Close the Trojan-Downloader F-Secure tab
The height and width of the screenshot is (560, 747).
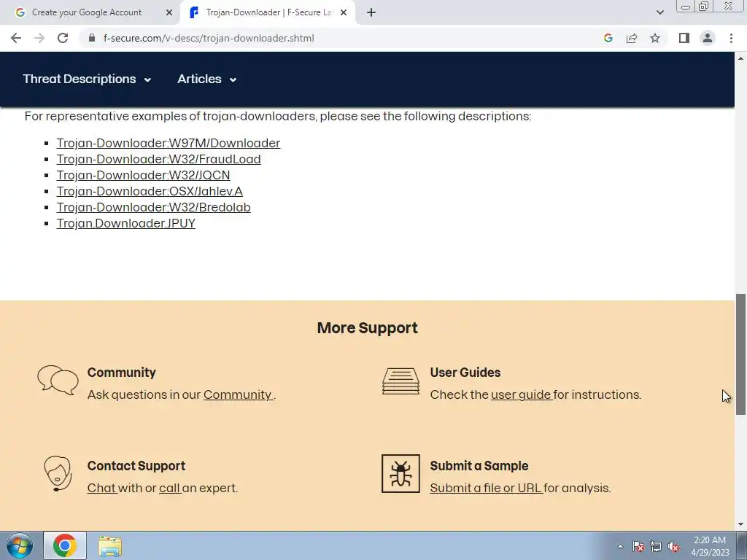coord(344,12)
